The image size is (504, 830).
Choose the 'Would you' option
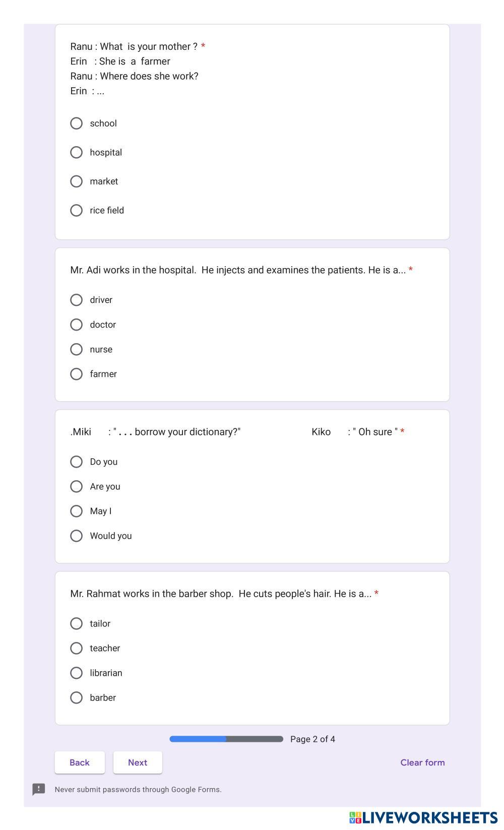[x=76, y=536]
